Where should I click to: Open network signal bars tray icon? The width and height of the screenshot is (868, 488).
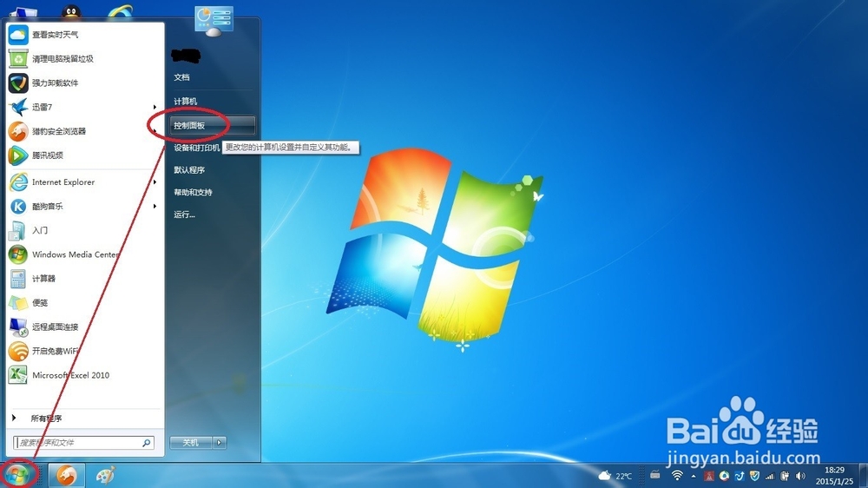click(769, 476)
